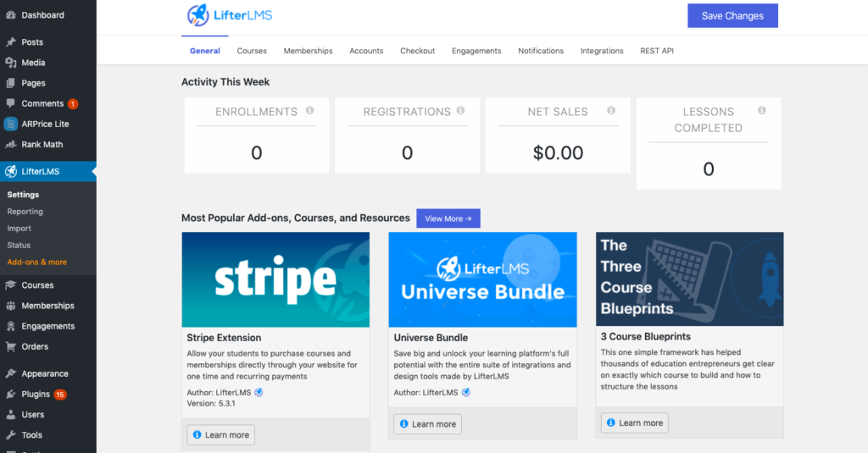The width and height of the screenshot is (868, 453).
Task: Click the Tools wrench icon
Action: pos(10,435)
